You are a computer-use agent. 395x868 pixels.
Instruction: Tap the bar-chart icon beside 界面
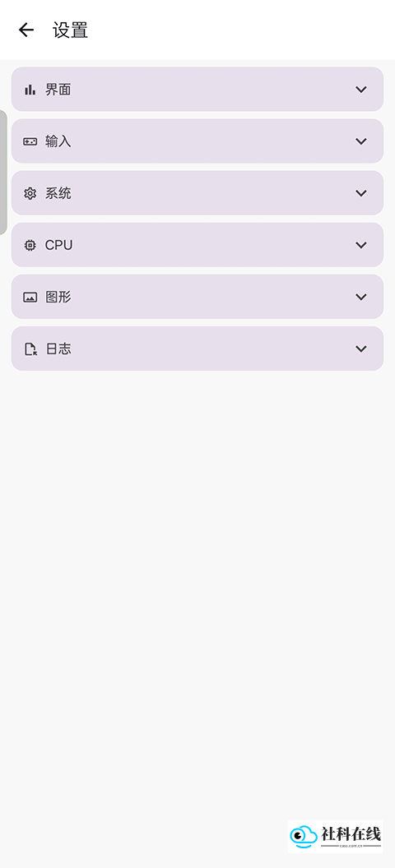pos(30,89)
